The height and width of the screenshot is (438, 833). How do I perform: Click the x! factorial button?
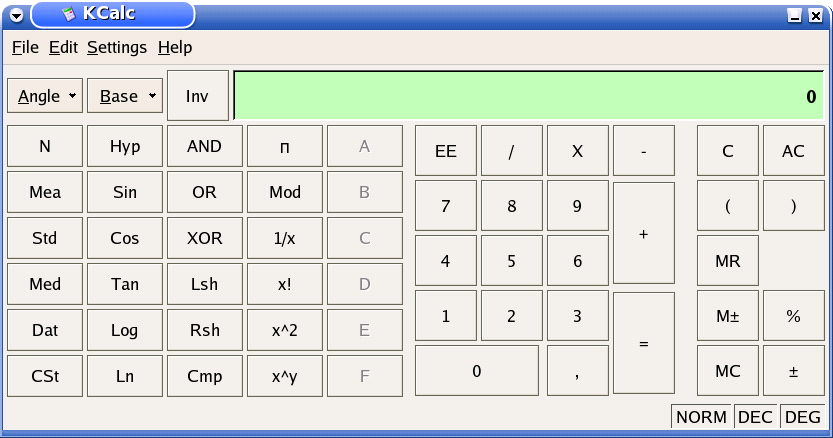click(x=285, y=284)
